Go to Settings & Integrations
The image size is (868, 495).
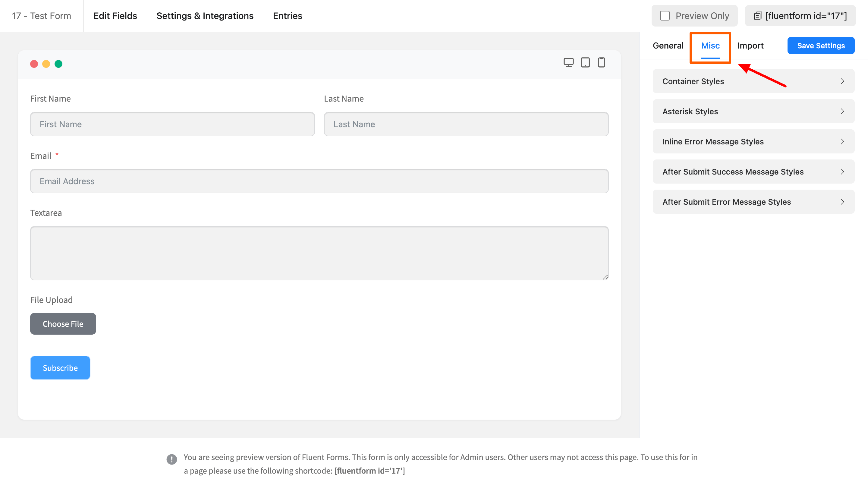pyautogui.click(x=205, y=16)
